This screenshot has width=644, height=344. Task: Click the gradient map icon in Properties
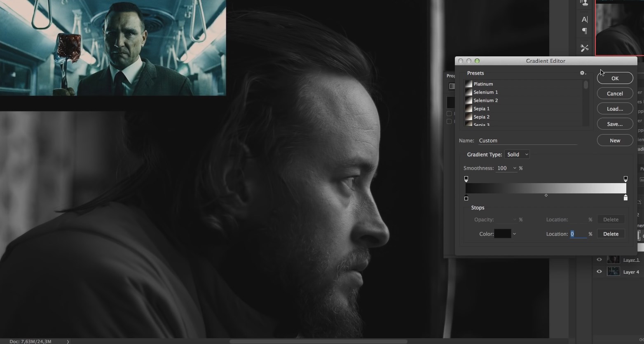(x=452, y=86)
